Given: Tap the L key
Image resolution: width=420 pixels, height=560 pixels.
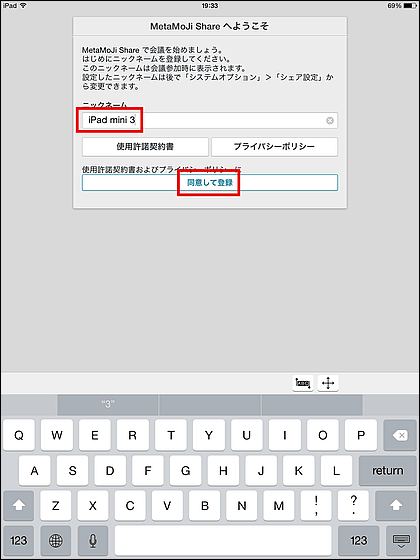Looking at the screenshot, I should point(337,470).
